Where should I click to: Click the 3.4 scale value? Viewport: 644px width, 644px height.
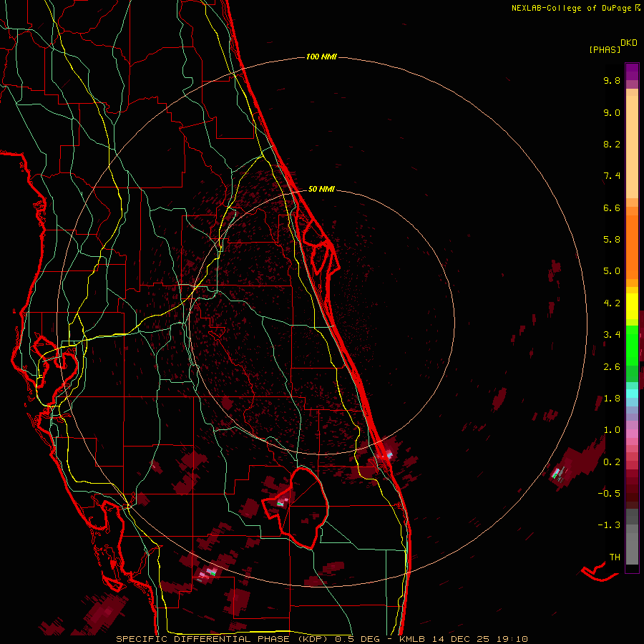(612, 335)
